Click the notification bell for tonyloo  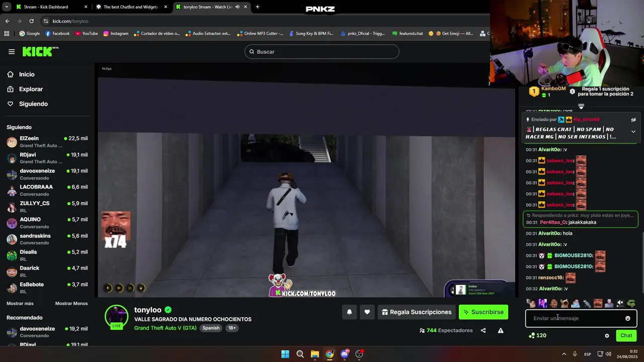point(349,312)
